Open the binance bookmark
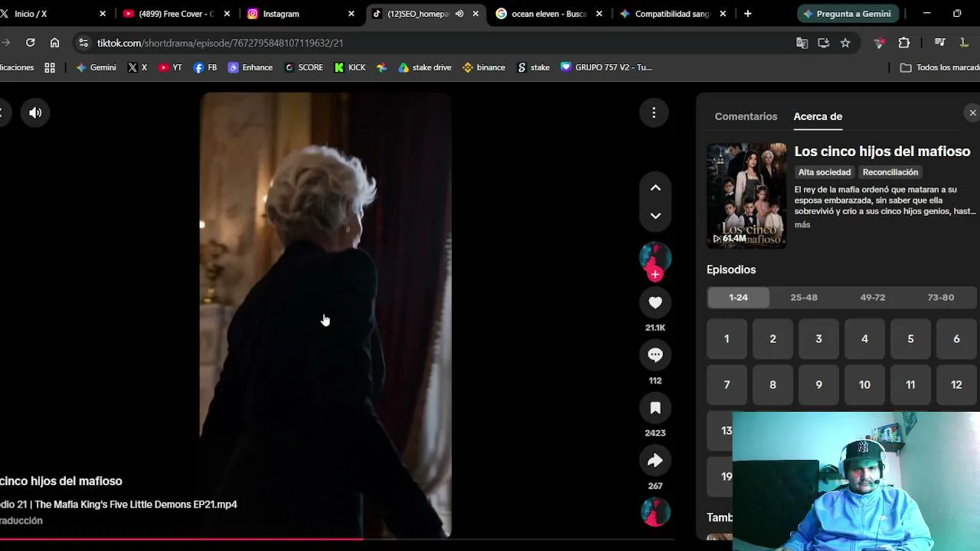 [484, 67]
